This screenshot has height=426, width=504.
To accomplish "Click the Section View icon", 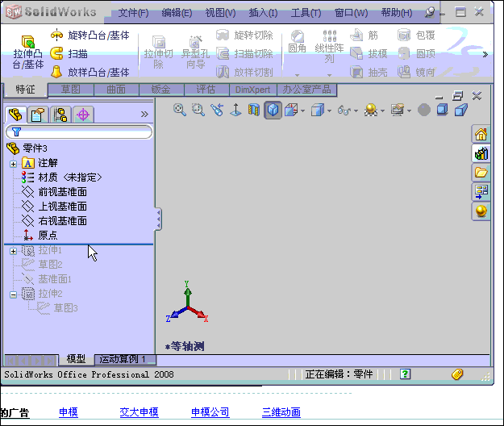I will [x=254, y=110].
